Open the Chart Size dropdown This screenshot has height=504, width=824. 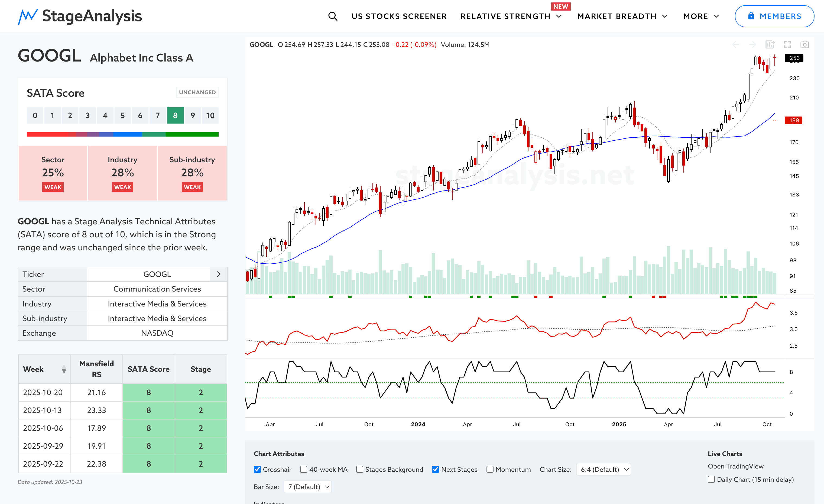point(604,469)
